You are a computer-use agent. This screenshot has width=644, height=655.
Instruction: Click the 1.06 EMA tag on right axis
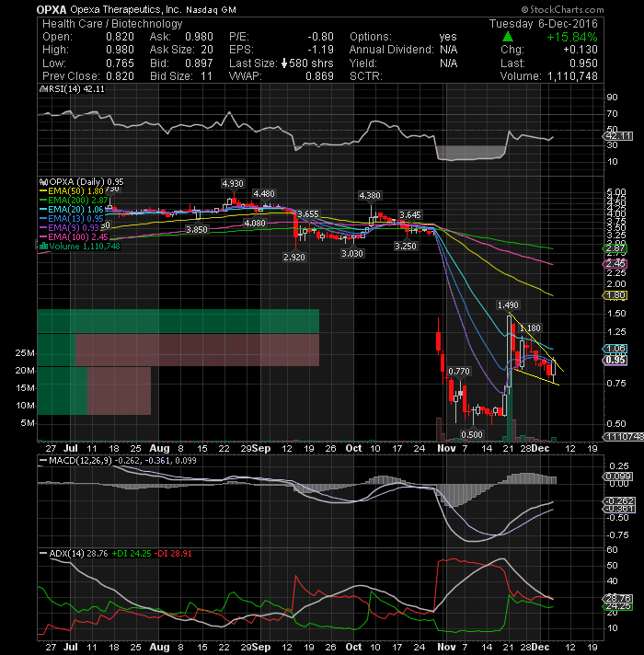click(x=615, y=349)
